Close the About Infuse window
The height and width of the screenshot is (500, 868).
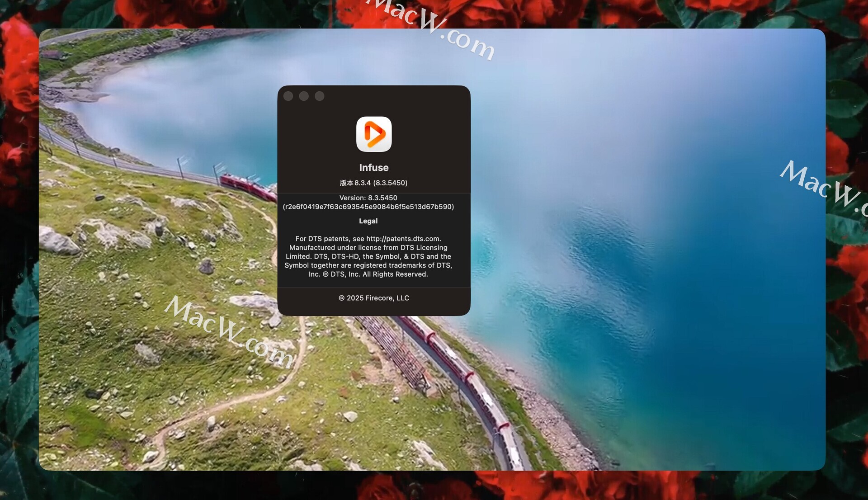pyautogui.click(x=288, y=96)
